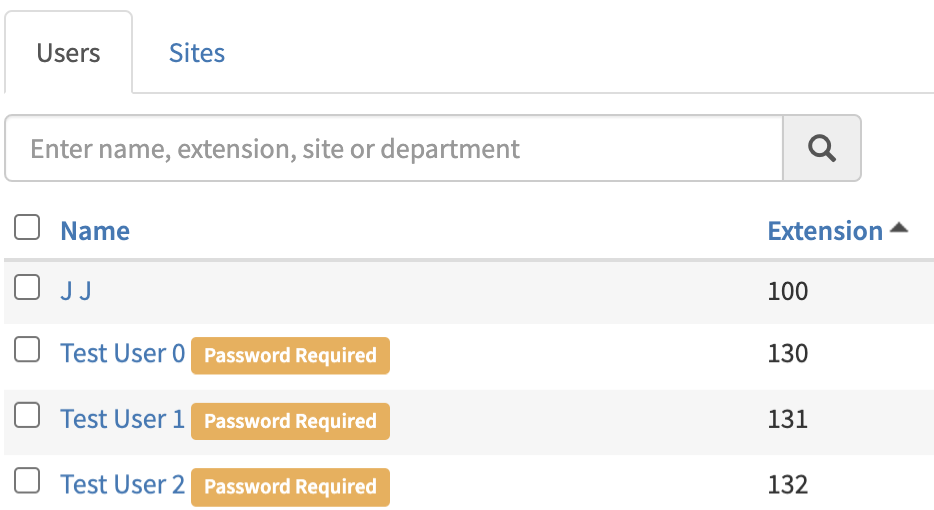Tick the Test User 1 checkbox
Viewport: 934px width, 510px height.
[27, 416]
